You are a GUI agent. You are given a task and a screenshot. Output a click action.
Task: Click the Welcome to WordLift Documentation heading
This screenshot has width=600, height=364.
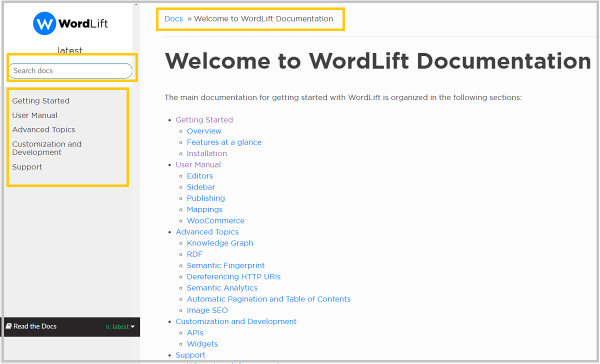coord(378,61)
